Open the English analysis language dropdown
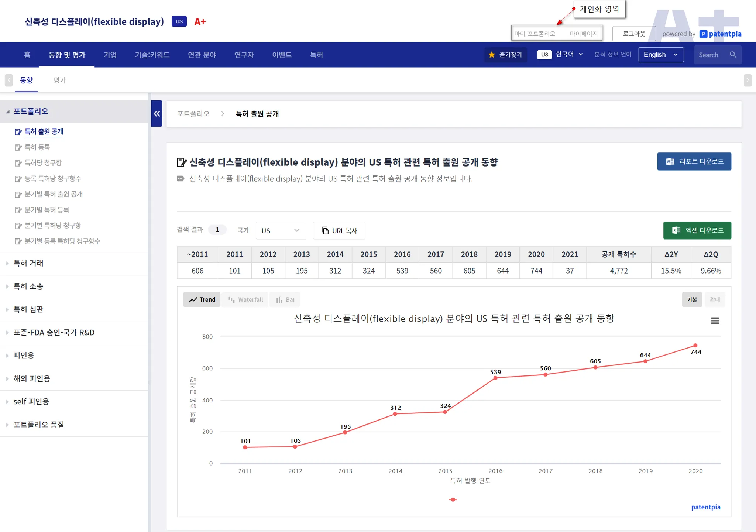The width and height of the screenshot is (756, 532). pyautogui.click(x=661, y=55)
